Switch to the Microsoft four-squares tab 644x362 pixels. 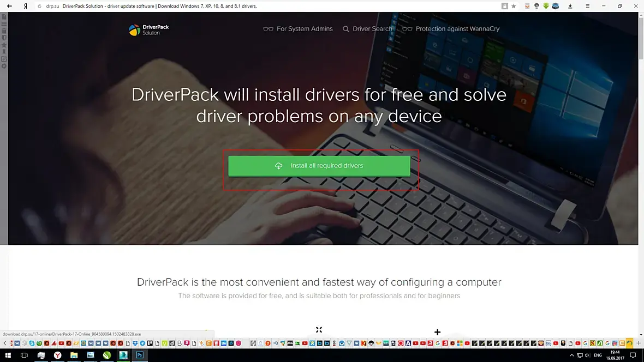pyautogui.click(x=460, y=343)
